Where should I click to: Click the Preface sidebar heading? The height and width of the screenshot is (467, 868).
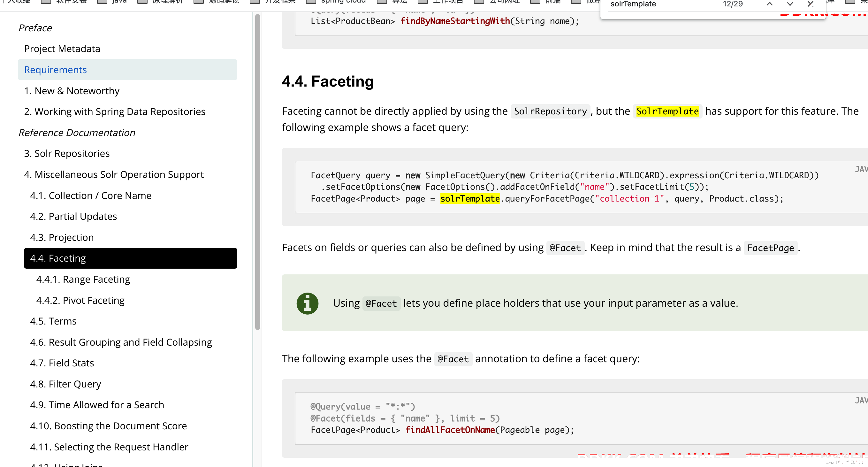pos(35,28)
